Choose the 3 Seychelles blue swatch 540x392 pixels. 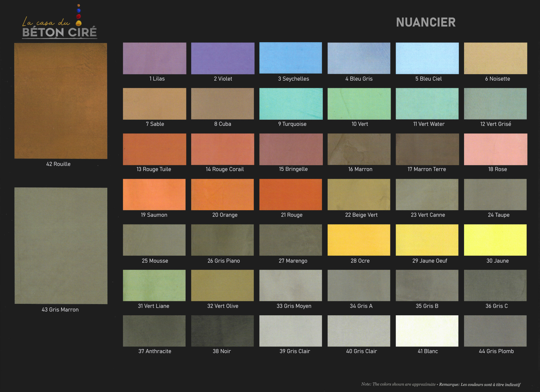(291, 58)
